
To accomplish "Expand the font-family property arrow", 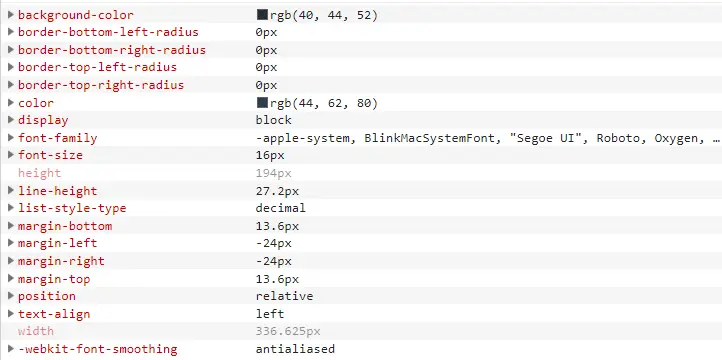I will click(x=11, y=138).
